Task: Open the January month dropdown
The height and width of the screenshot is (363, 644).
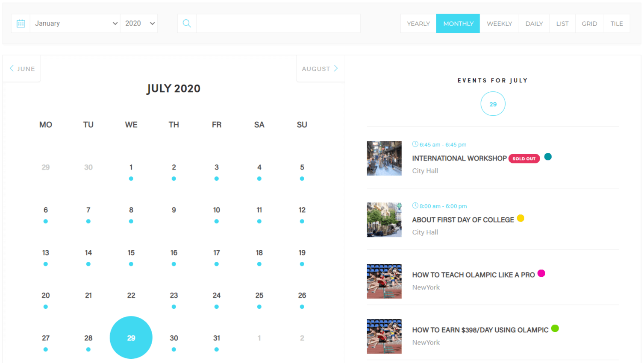Action: (x=75, y=23)
